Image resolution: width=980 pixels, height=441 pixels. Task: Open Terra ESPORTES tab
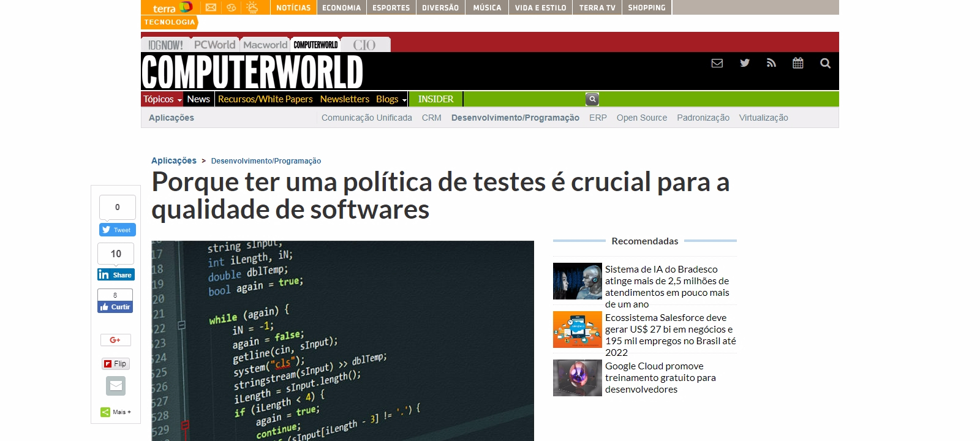pyautogui.click(x=391, y=7)
